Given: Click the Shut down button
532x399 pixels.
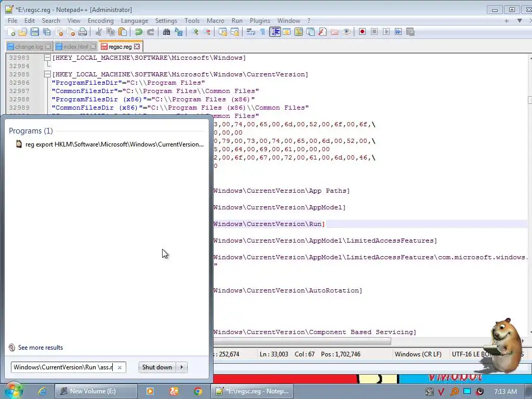Looking at the screenshot, I should [157, 367].
